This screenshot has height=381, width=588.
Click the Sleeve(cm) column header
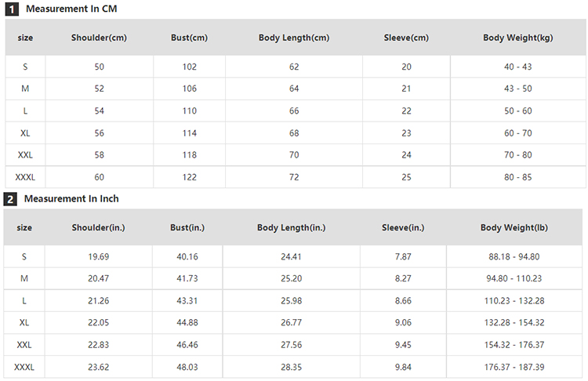coord(406,38)
